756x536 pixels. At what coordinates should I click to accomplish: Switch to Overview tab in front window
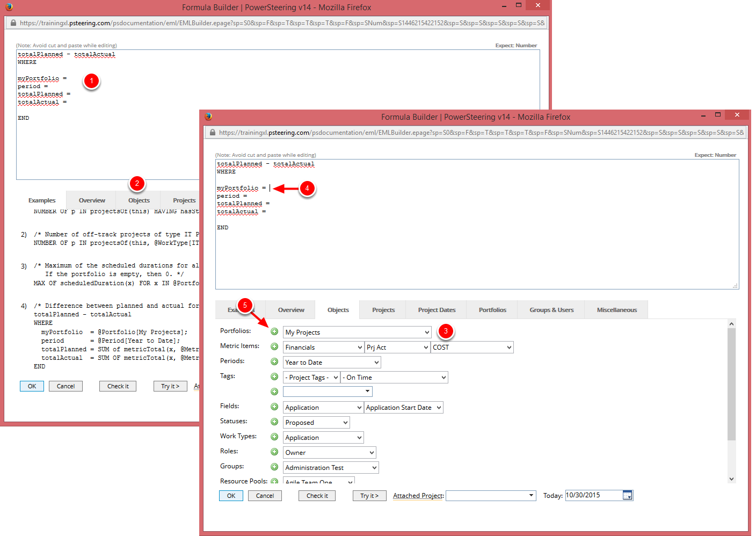tap(291, 310)
